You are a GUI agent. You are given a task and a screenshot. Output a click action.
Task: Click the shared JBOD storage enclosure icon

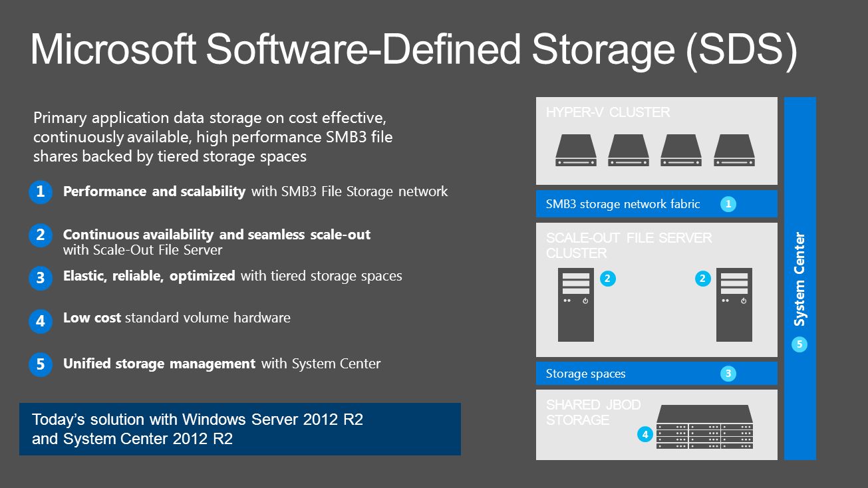coord(705,427)
